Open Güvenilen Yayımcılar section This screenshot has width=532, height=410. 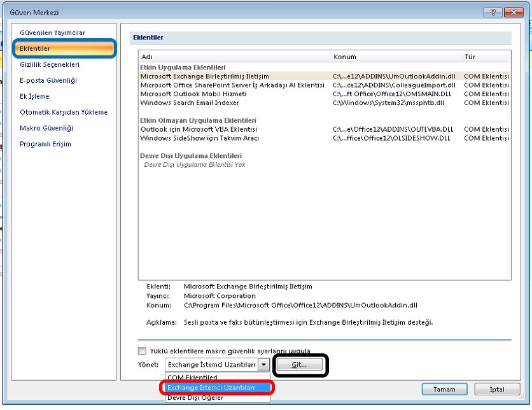coord(53,33)
